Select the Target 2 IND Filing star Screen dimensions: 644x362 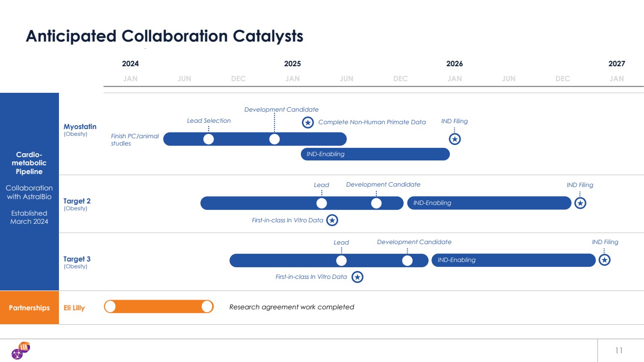(x=580, y=203)
